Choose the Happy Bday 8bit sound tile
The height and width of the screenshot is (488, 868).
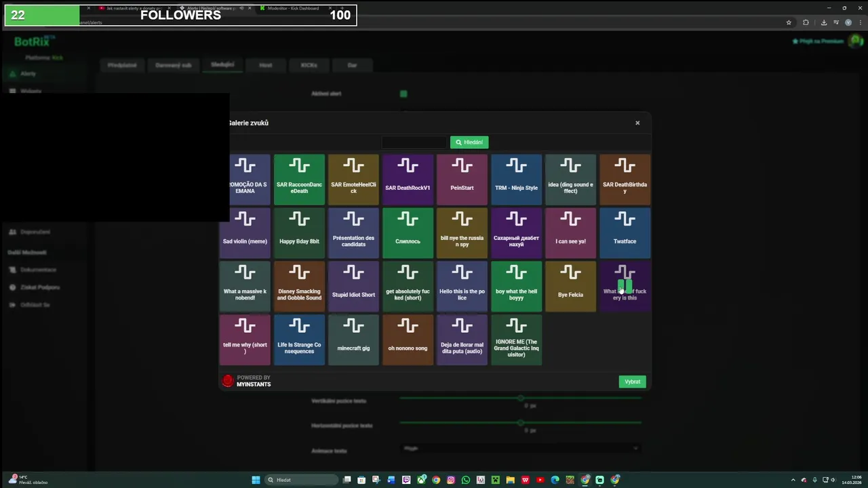[x=299, y=233]
